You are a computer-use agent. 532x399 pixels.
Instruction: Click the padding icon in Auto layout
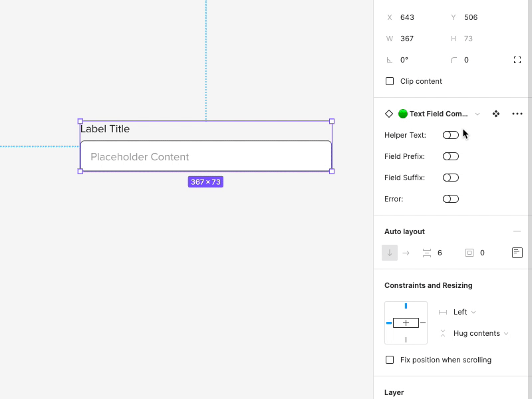(470, 253)
